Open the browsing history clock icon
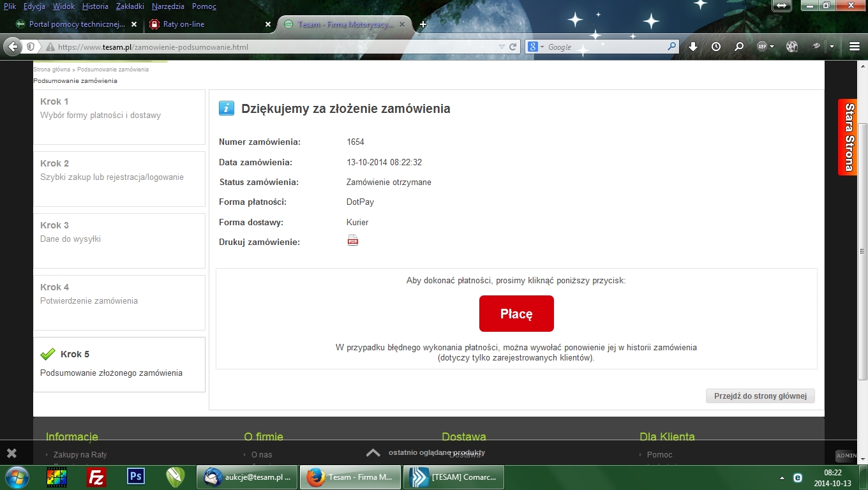Screen dimensions: 868x490 [x=716, y=47]
